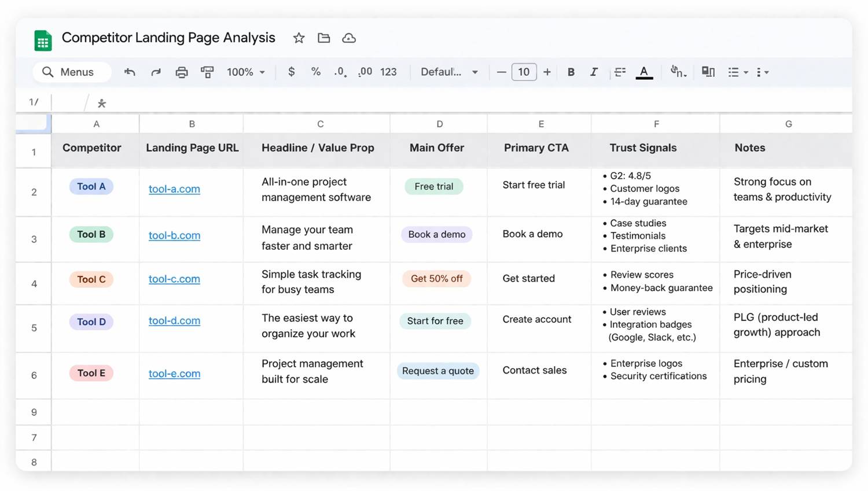Toggle bold formatting
The width and height of the screenshot is (868, 491).
click(571, 72)
